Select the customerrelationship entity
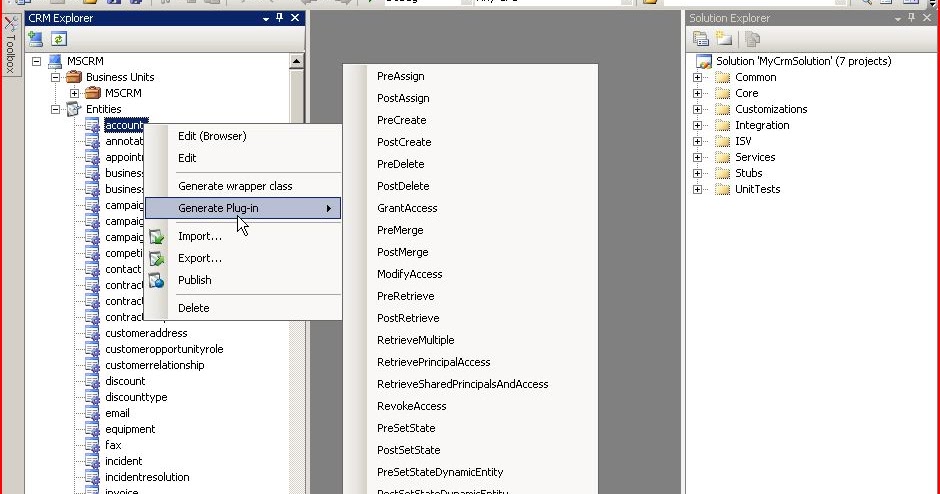The height and width of the screenshot is (494, 940). click(155, 365)
